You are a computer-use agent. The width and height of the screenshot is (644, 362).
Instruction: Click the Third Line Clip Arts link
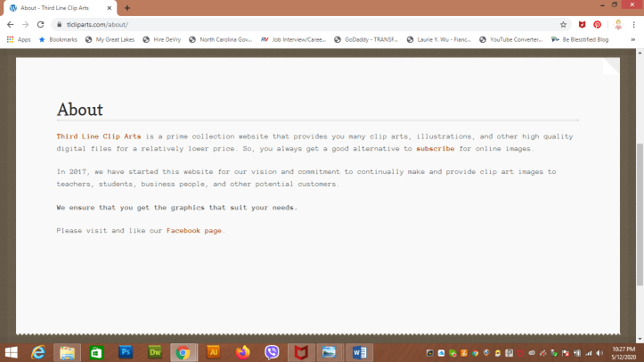click(x=99, y=136)
